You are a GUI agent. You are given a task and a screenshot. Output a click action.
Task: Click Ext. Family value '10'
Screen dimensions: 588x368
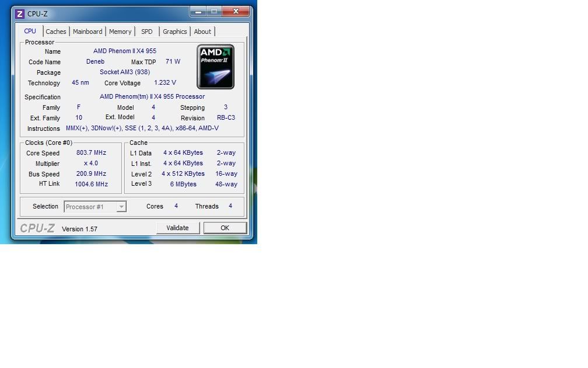coord(79,117)
